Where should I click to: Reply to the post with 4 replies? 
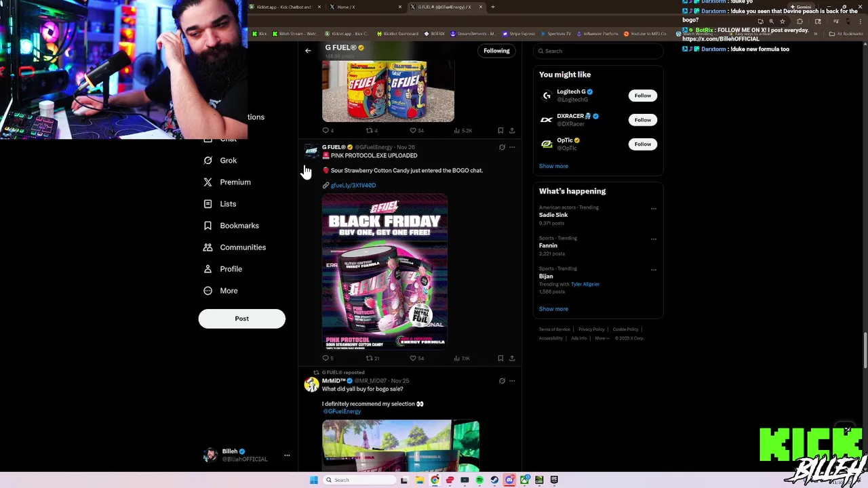pyautogui.click(x=328, y=130)
